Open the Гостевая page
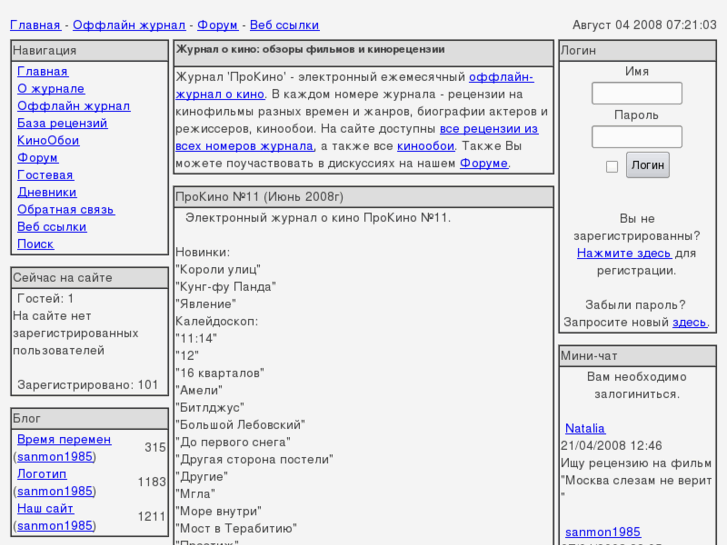727x545 pixels. (45, 175)
